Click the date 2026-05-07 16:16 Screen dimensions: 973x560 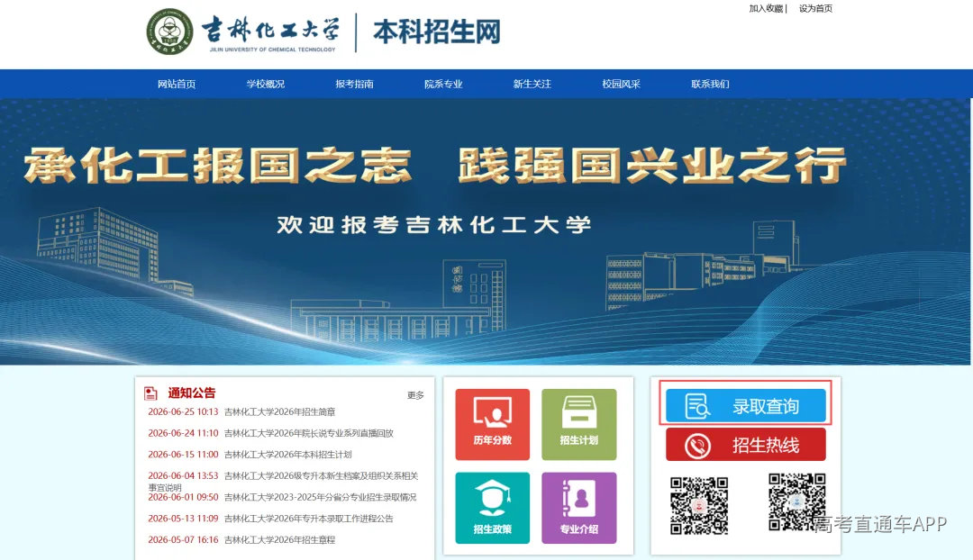(x=183, y=540)
